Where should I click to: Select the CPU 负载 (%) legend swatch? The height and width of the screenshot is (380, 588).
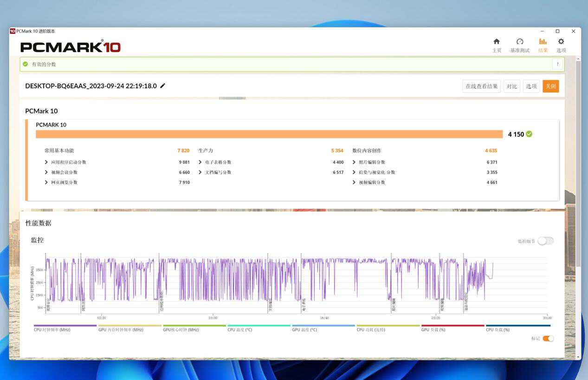(x=518, y=326)
